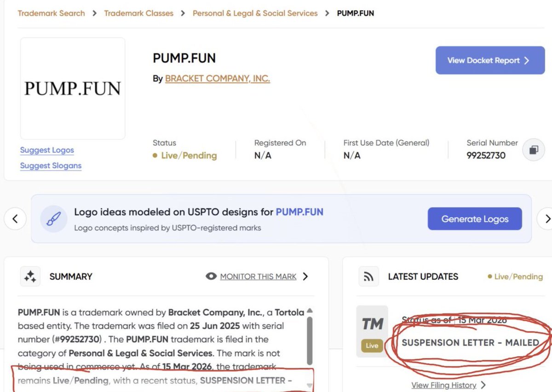This screenshot has width=552, height=392.
Task: Open the Trademark Search breadcrumb
Action: click(51, 13)
